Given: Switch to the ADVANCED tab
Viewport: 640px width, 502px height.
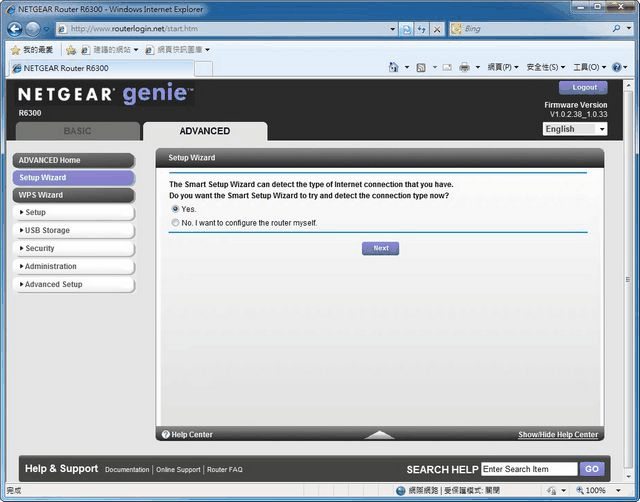Looking at the screenshot, I should tap(205, 131).
